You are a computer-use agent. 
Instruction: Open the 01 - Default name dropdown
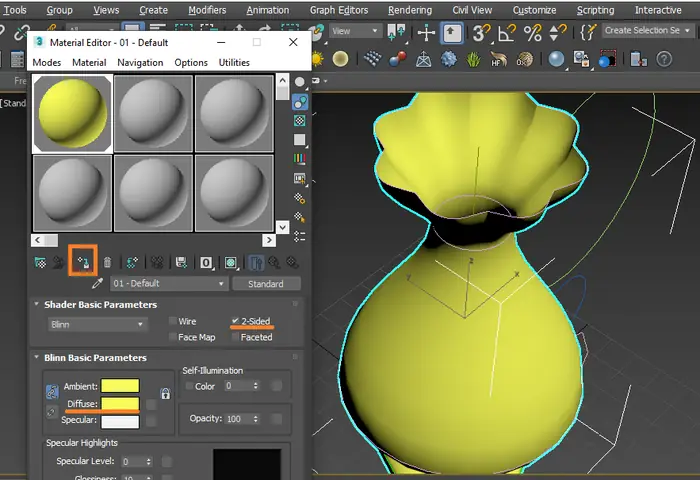169,284
